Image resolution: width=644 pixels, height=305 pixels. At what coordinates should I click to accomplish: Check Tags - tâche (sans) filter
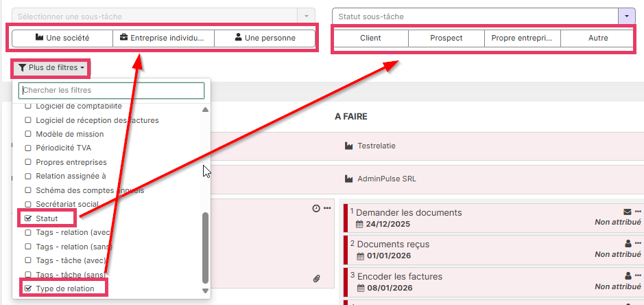pyautogui.click(x=28, y=274)
